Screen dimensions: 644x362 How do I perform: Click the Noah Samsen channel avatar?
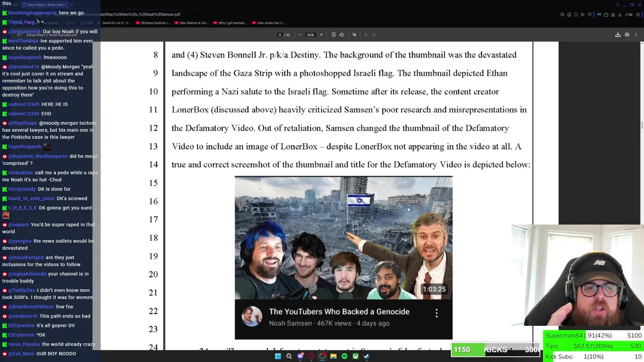click(252, 317)
